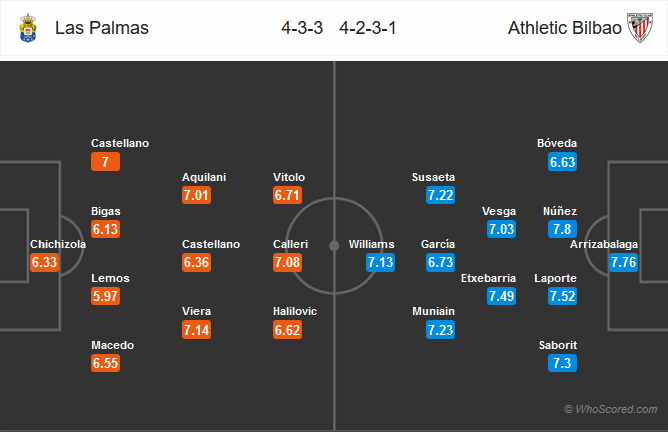Click Etxebarria's 7.49 rating badge
The image size is (668, 432).
pos(501,296)
